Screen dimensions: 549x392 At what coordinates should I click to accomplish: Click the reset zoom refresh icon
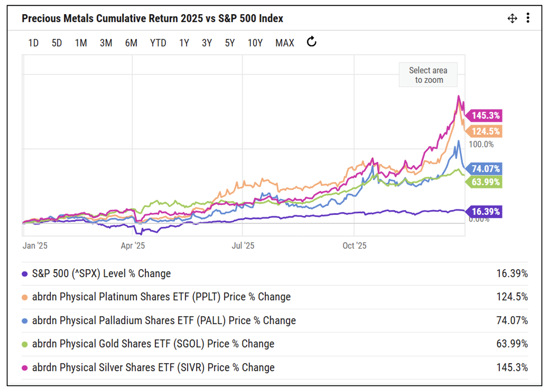coord(312,42)
